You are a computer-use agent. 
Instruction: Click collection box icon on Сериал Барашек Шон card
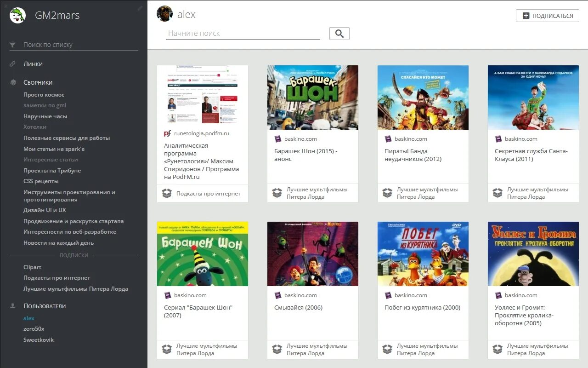[x=167, y=350]
